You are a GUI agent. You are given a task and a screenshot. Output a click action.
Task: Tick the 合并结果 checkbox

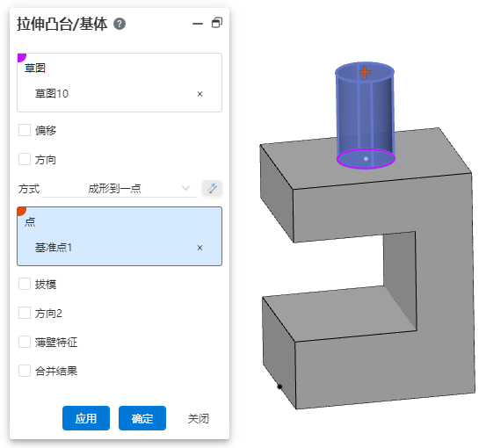coord(25,371)
